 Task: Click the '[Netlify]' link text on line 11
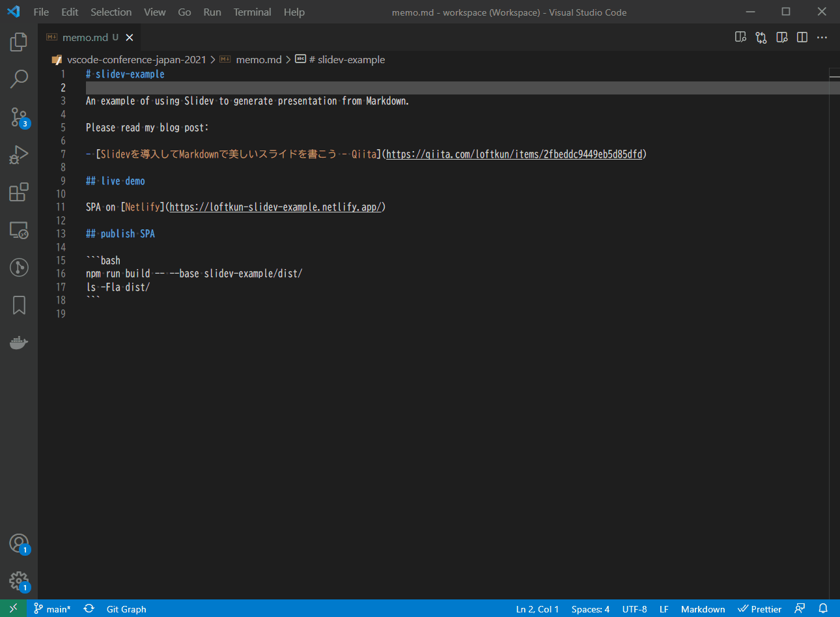click(x=143, y=207)
